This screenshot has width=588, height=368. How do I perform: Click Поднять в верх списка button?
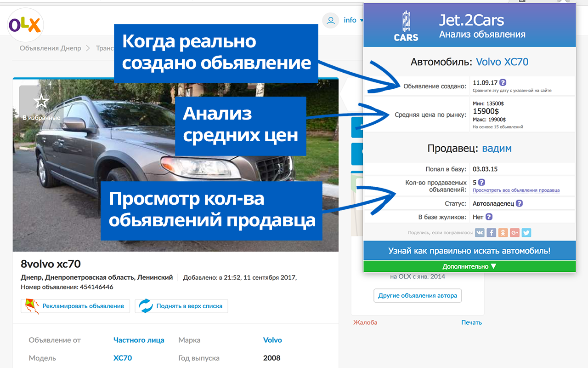point(181,306)
